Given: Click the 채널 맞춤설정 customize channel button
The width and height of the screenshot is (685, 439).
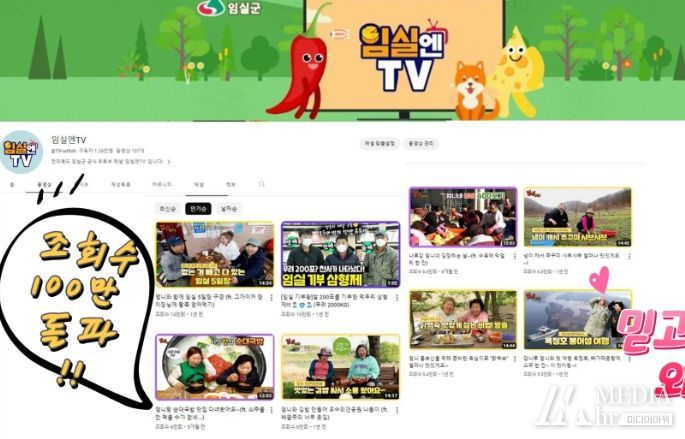Looking at the screenshot, I should click(380, 143).
